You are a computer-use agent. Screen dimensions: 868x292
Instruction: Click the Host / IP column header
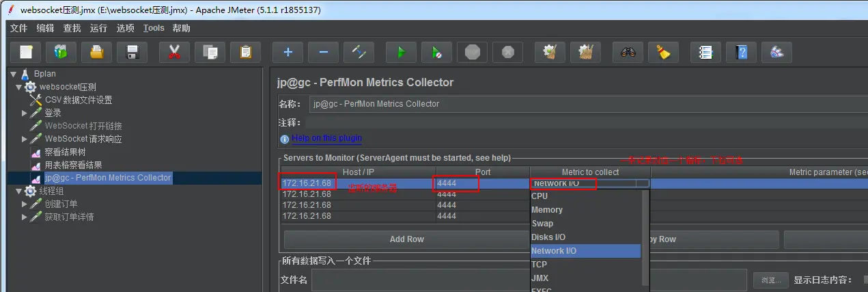358,172
